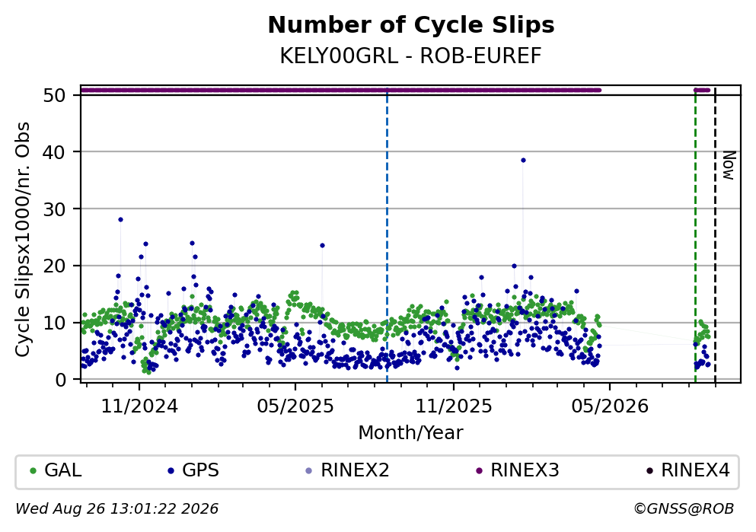Click the 'RINEX2' legend label

[355, 470]
